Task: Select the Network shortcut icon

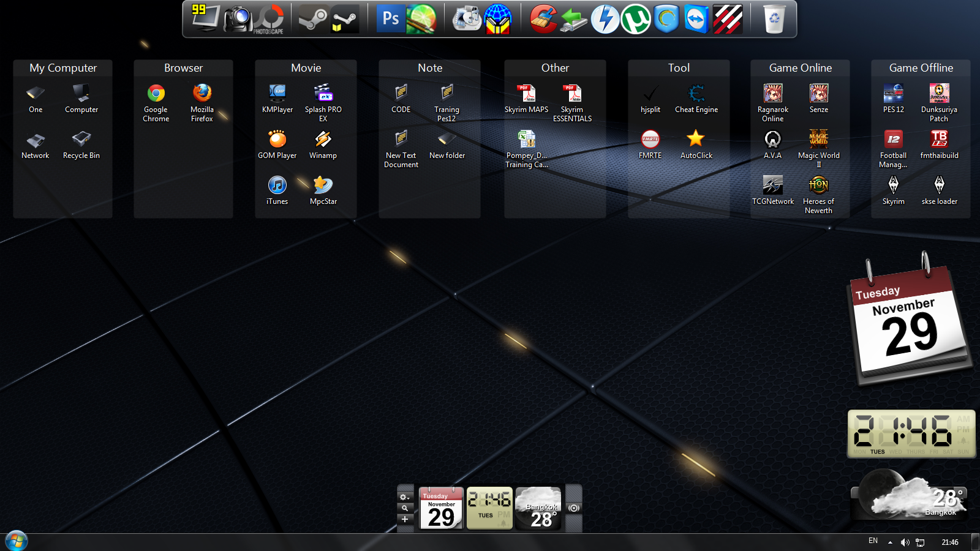Action: coord(36,144)
